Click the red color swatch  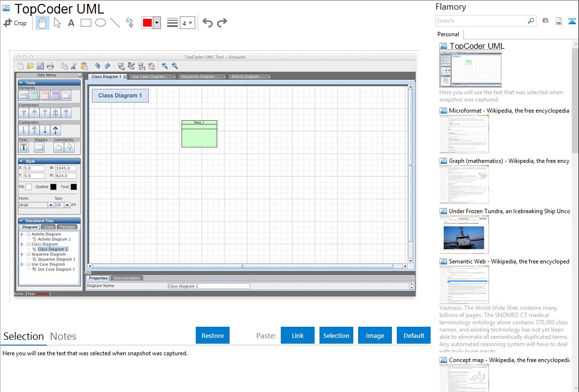pos(147,23)
